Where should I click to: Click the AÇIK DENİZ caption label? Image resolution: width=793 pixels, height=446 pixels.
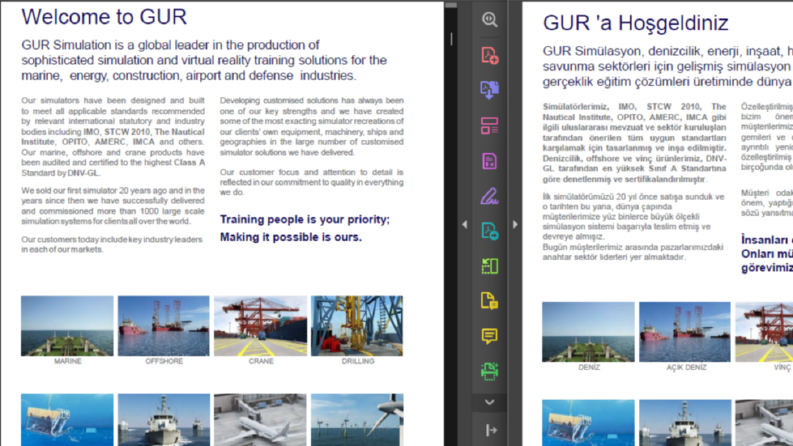click(686, 367)
